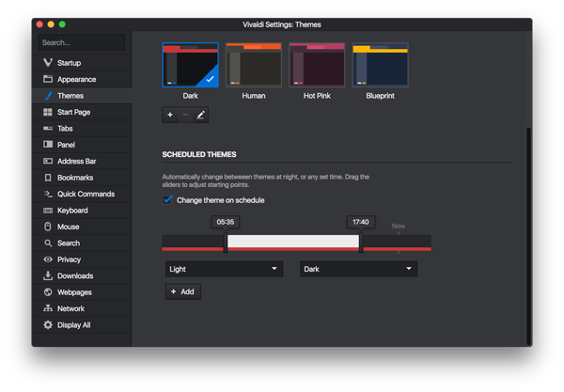Open Downloads settings
Viewport: 564px width, 392px height.
click(82, 275)
